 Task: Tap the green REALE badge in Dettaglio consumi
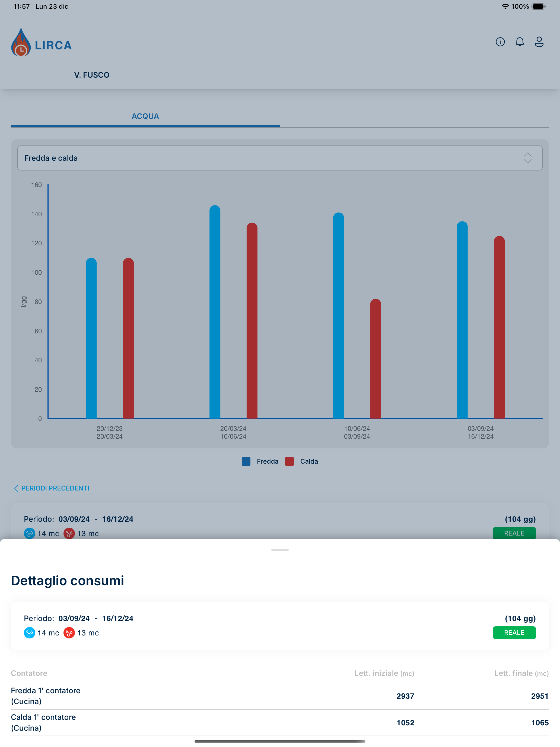514,632
